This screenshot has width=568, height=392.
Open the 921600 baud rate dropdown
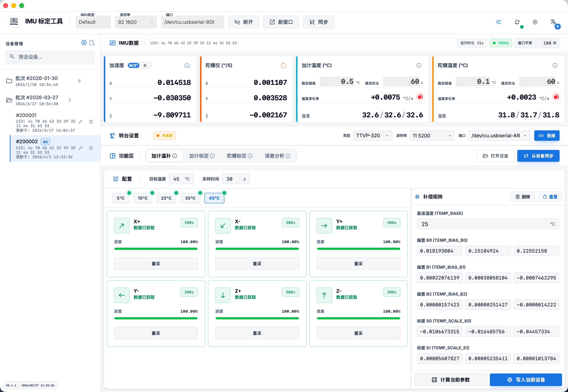point(136,22)
